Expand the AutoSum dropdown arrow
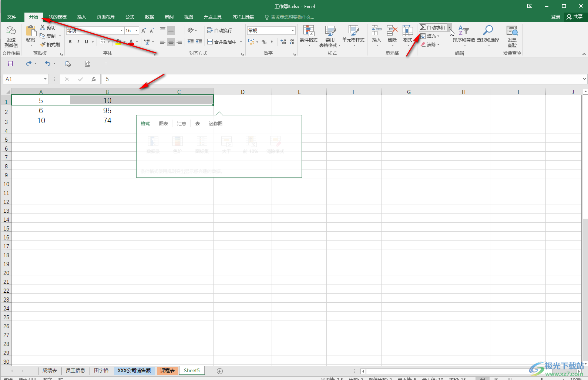 click(449, 27)
